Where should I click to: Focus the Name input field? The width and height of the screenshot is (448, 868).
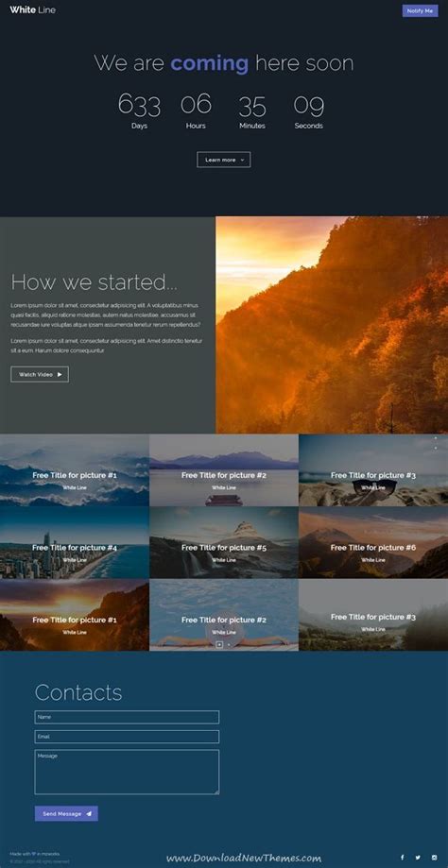pos(127,717)
